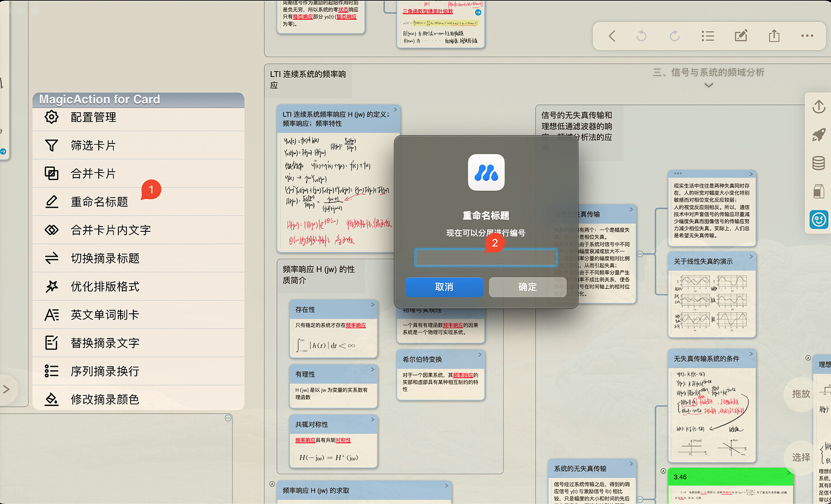
Task: Click the back arrow in top toolbar
Action: point(612,36)
